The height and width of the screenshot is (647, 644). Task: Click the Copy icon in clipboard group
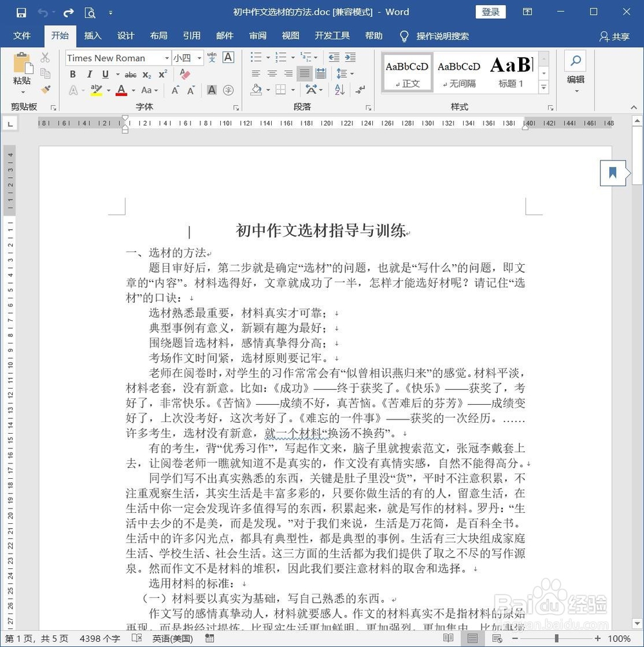pos(45,73)
